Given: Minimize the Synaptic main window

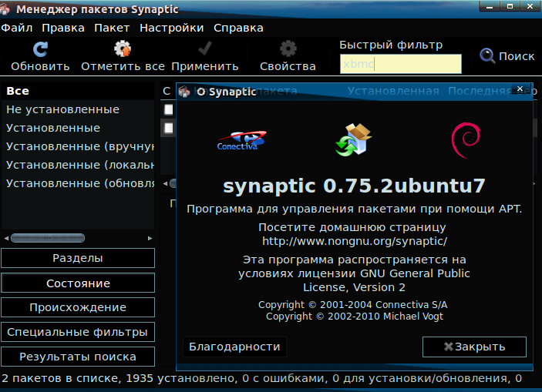Looking at the screenshot, I should coord(490,6).
